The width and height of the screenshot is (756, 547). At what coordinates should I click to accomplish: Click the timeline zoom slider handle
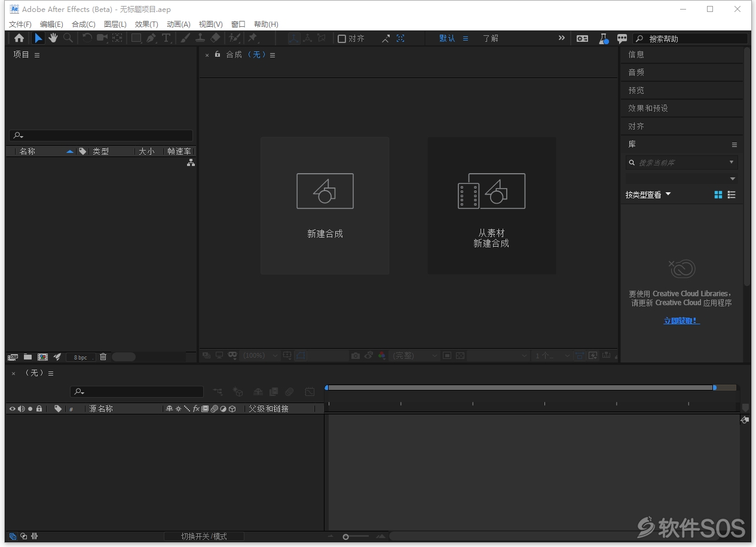tap(345, 537)
